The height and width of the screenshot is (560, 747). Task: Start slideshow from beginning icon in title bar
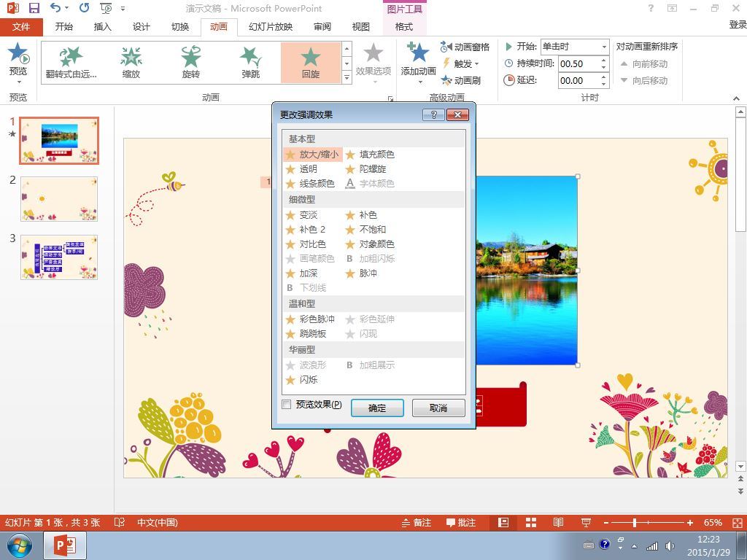tap(106, 8)
